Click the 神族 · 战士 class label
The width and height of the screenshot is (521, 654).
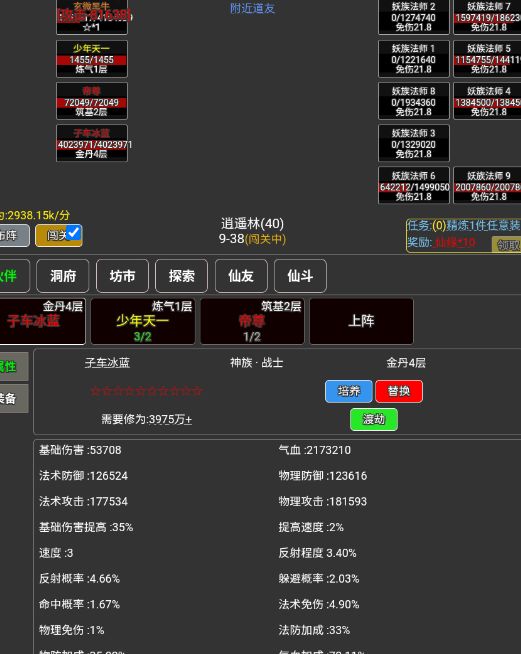coord(257,362)
